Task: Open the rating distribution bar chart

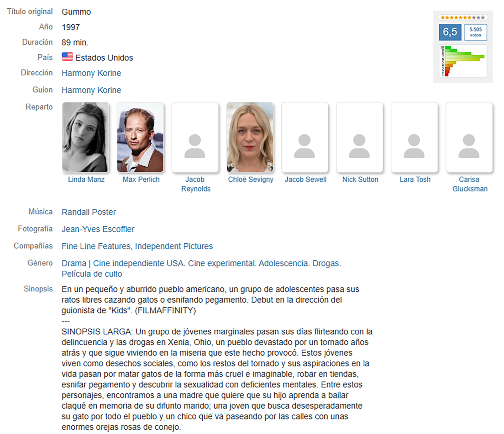Action: [463, 61]
